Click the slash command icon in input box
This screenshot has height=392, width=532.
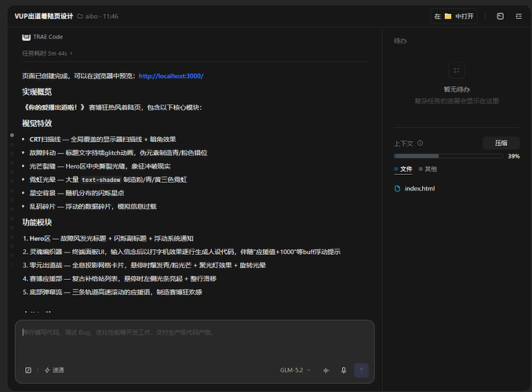[28, 370]
